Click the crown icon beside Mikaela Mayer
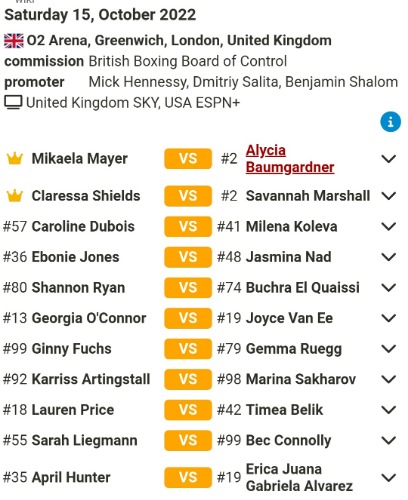Image resolution: width=408 pixels, height=500 pixels. 15,159
